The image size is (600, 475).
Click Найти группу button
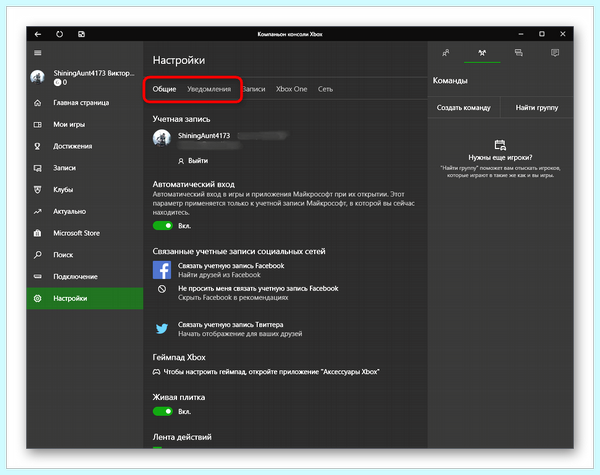point(537,108)
